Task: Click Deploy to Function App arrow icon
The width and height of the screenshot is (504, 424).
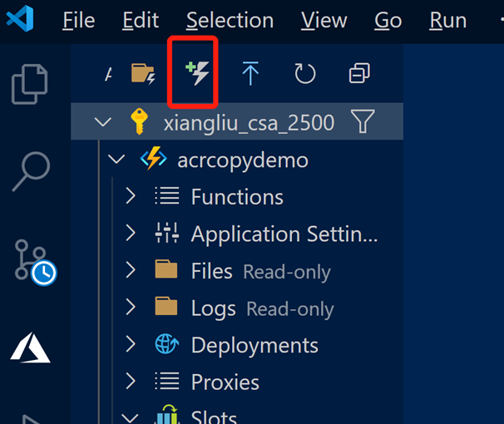Action: pyautogui.click(x=250, y=73)
